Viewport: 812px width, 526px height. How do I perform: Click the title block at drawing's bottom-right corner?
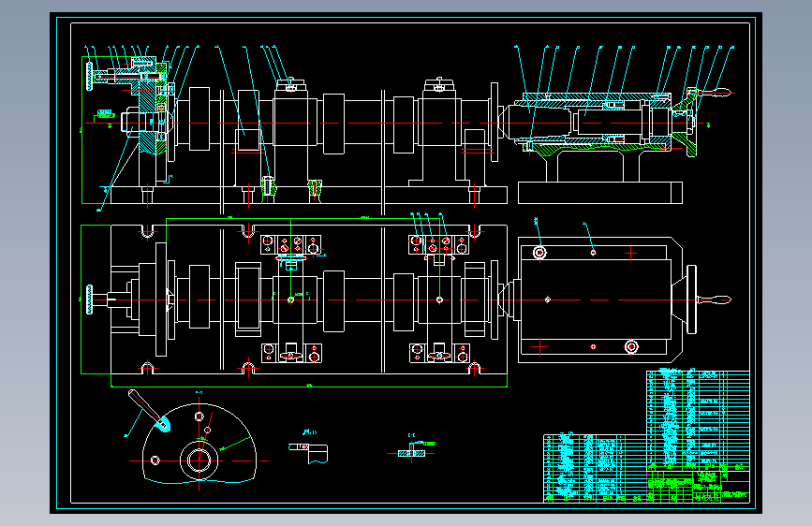coord(698,486)
